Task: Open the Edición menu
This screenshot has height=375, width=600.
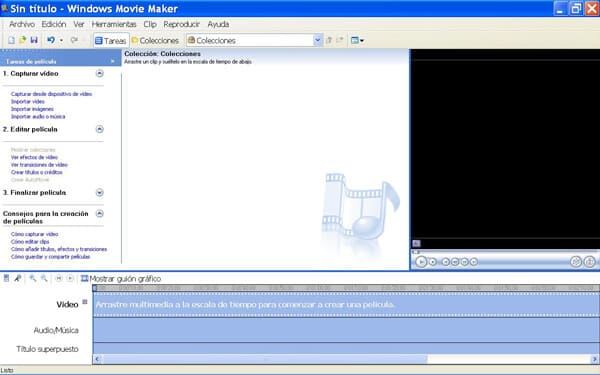Action: pyautogui.click(x=54, y=24)
